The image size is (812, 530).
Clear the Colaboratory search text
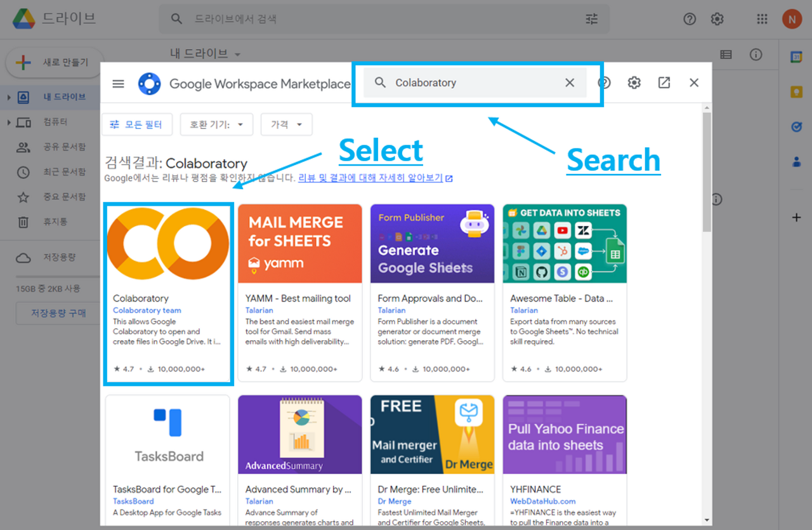click(570, 83)
